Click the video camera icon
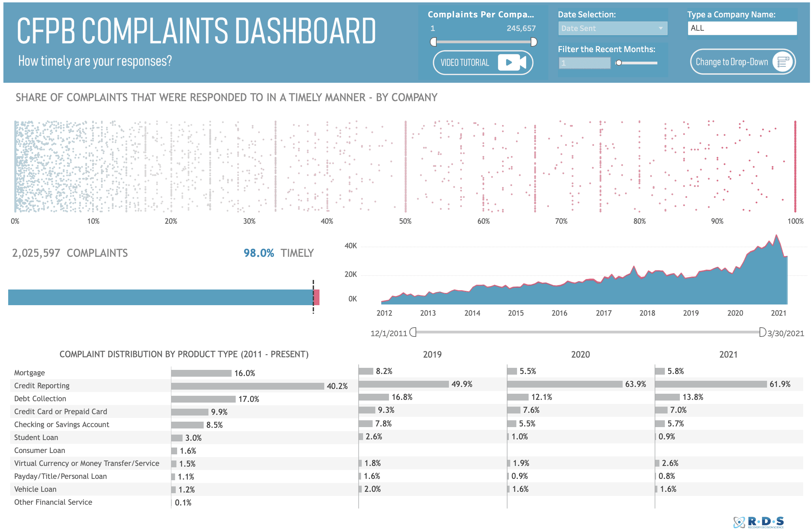The image size is (812, 532). click(x=512, y=62)
